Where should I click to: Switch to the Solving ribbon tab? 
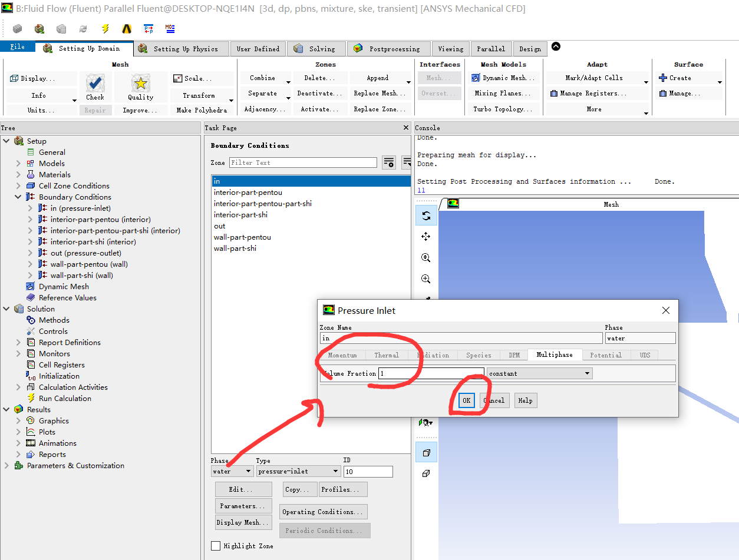pyautogui.click(x=315, y=49)
